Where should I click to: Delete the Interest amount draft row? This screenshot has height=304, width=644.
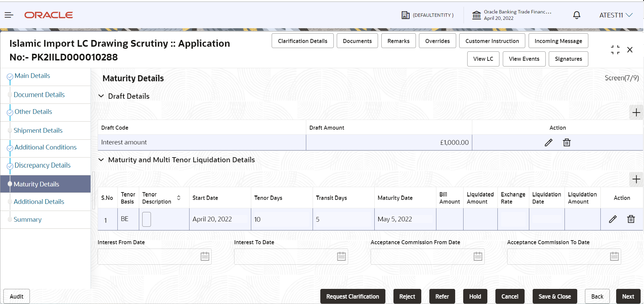pyautogui.click(x=567, y=142)
